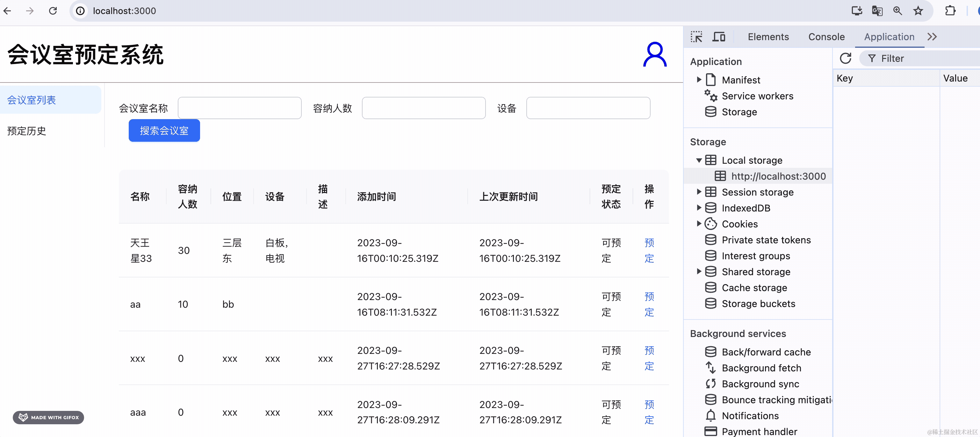Collapse the Local storage tree node
The image size is (980, 437).
tap(699, 161)
